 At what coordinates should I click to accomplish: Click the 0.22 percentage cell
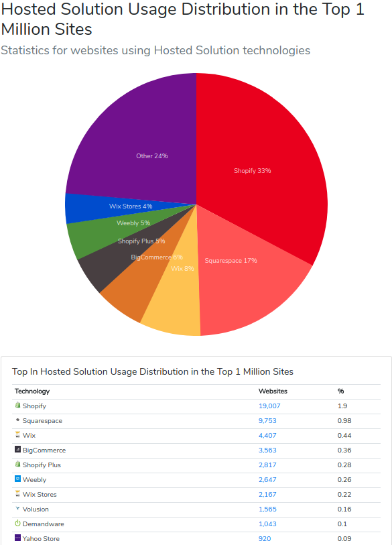[x=344, y=494]
